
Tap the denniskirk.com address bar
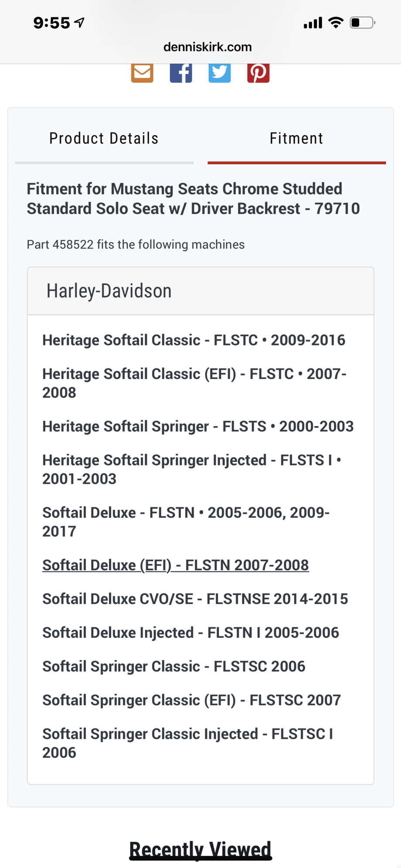click(207, 47)
